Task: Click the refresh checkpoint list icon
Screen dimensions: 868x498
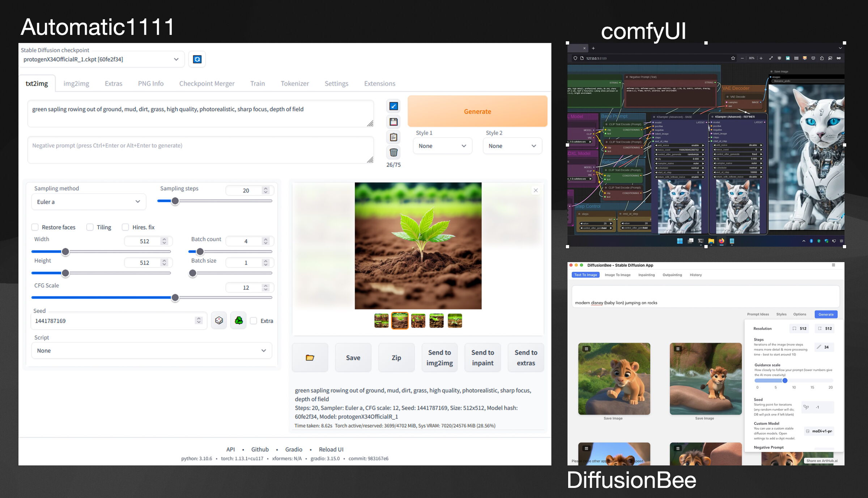Action: click(x=197, y=59)
